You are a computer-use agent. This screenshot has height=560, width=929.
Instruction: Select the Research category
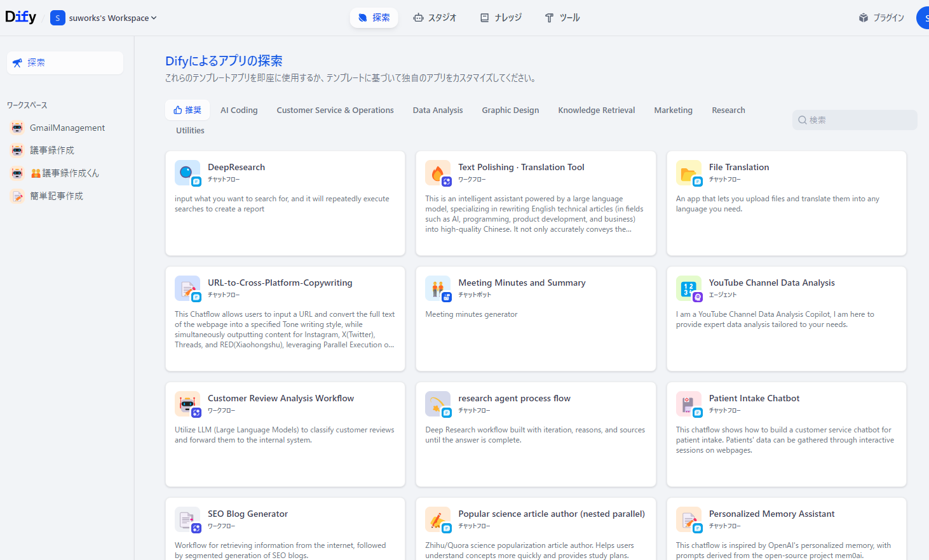(x=728, y=110)
